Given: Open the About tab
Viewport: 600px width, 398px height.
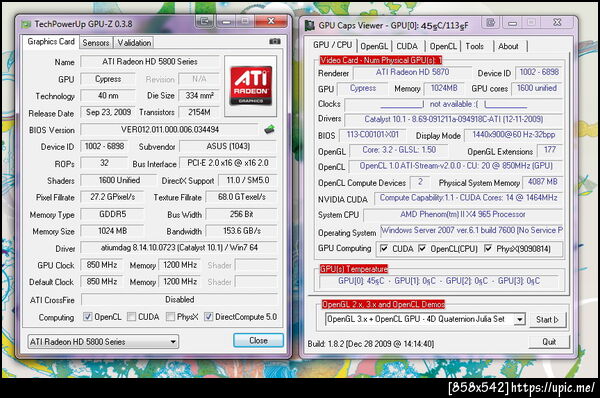Looking at the screenshot, I should click(x=508, y=46).
